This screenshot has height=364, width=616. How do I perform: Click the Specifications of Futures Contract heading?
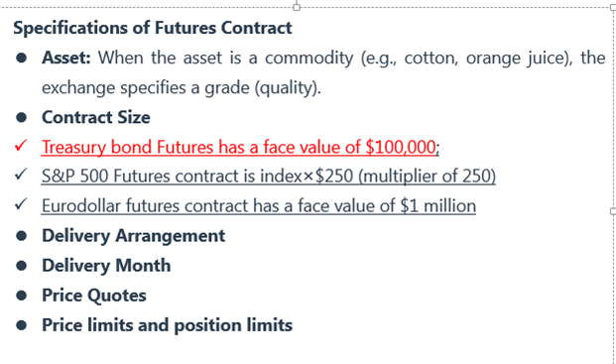153,29
